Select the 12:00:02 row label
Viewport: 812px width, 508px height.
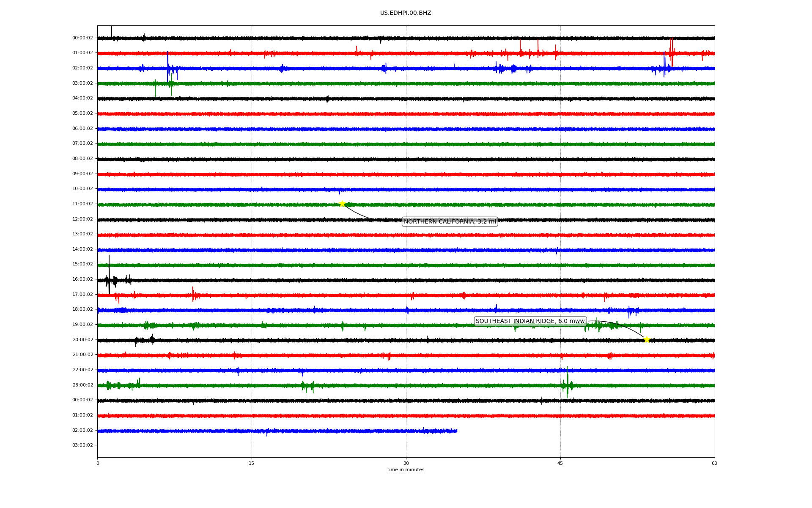click(x=82, y=219)
